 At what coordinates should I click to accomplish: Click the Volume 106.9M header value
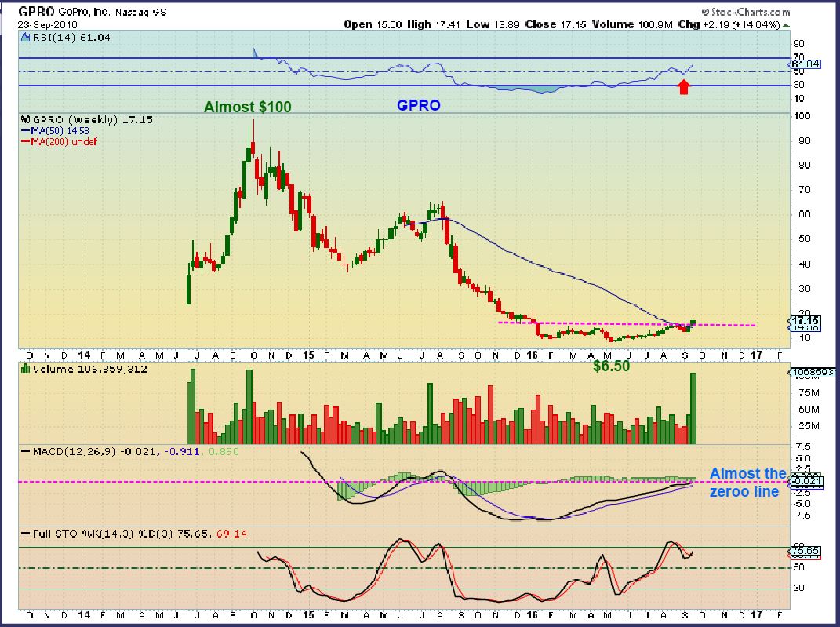tap(632, 24)
